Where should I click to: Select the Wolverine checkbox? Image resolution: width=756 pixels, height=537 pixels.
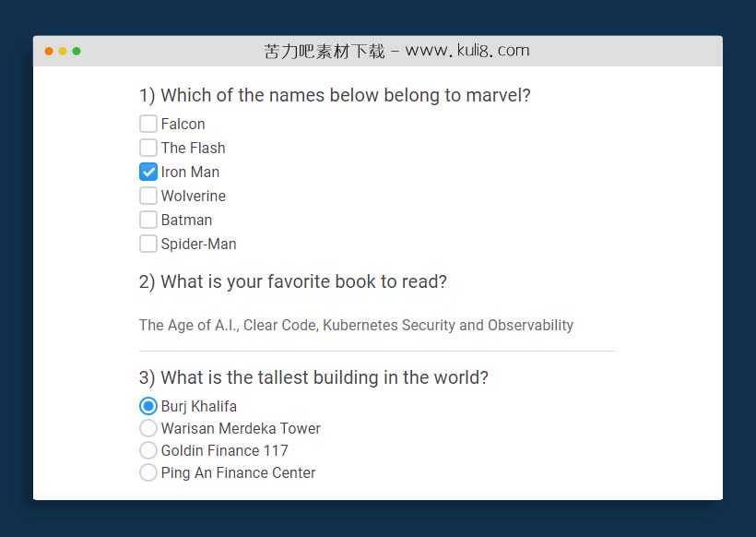click(x=148, y=196)
